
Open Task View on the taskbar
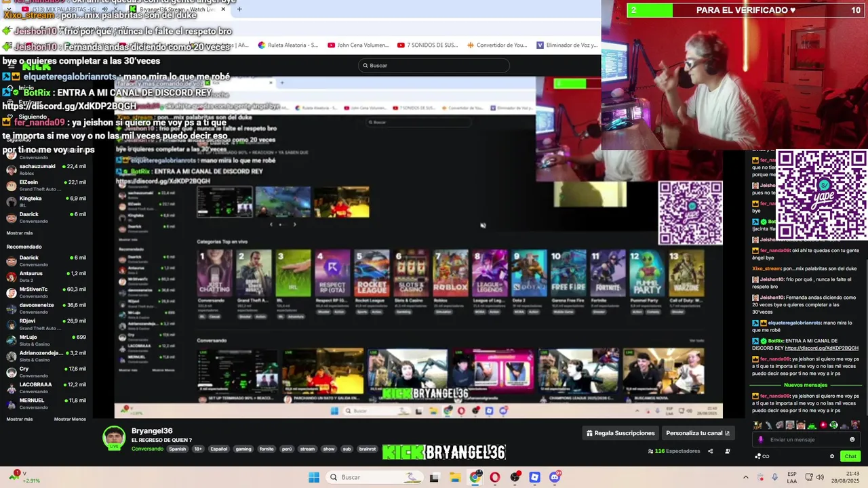[x=434, y=477]
